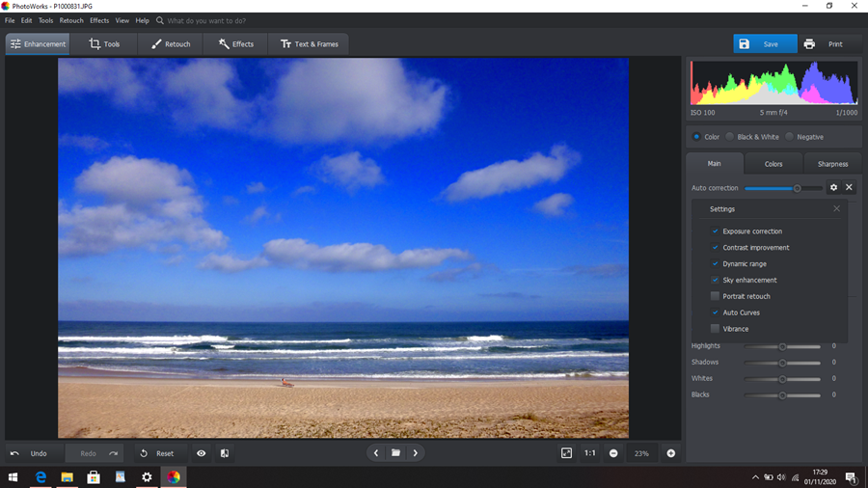The height and width of the screenshot is (488, 868).
Task: Click the volume icon in system tray
Action: point(781,477)
